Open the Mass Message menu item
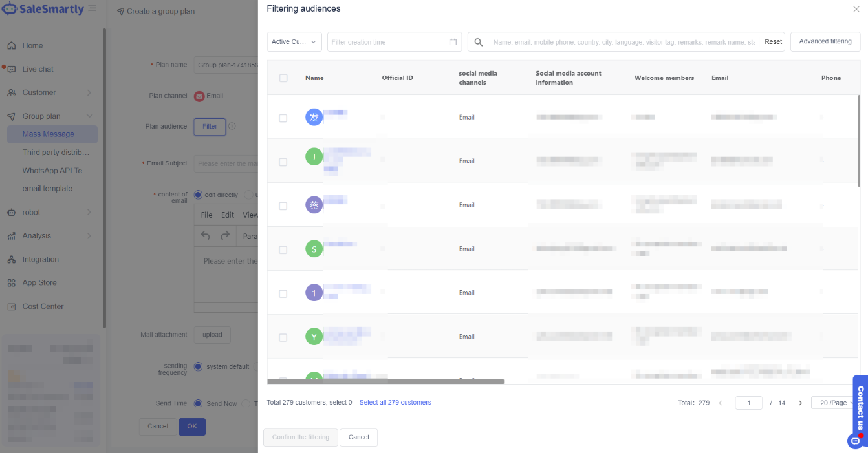Screen dimensions: 868x453 pyautogui.click(x=49, y=134)
